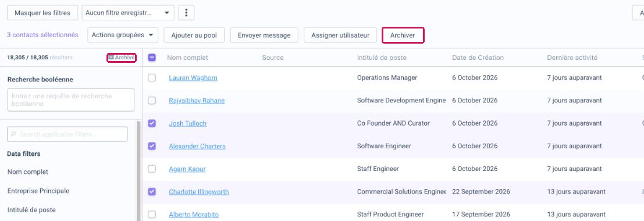Click Co Founder AND Curator cell

point(393,123)
